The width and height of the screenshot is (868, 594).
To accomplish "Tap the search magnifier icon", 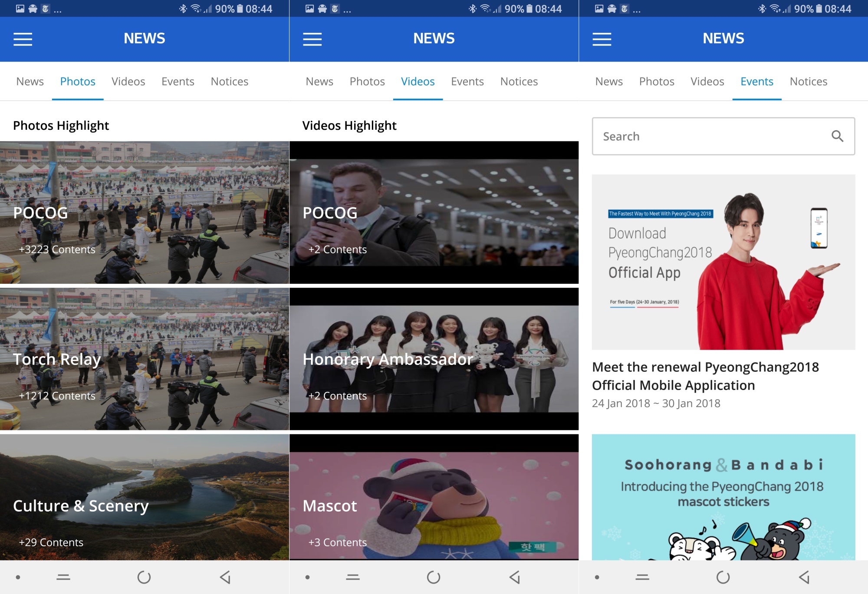I will tap(837, 136).
